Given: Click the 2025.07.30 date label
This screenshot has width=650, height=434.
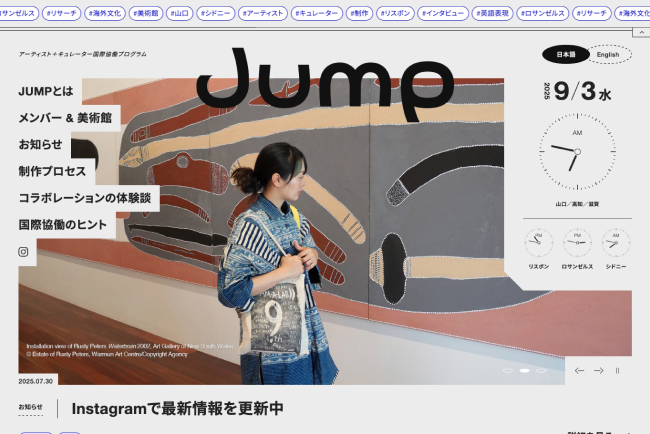Looking at the screenshot, I should [x=36, y=381].
